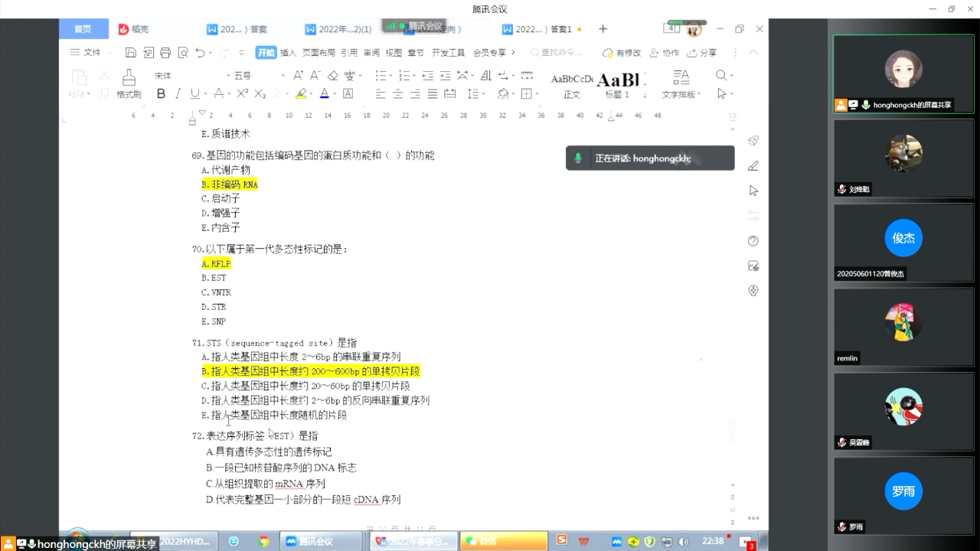Click the right sidebar selection arrow icon
Image resolution: width=980 pixels, height=551 pixels.
(753, 191)
